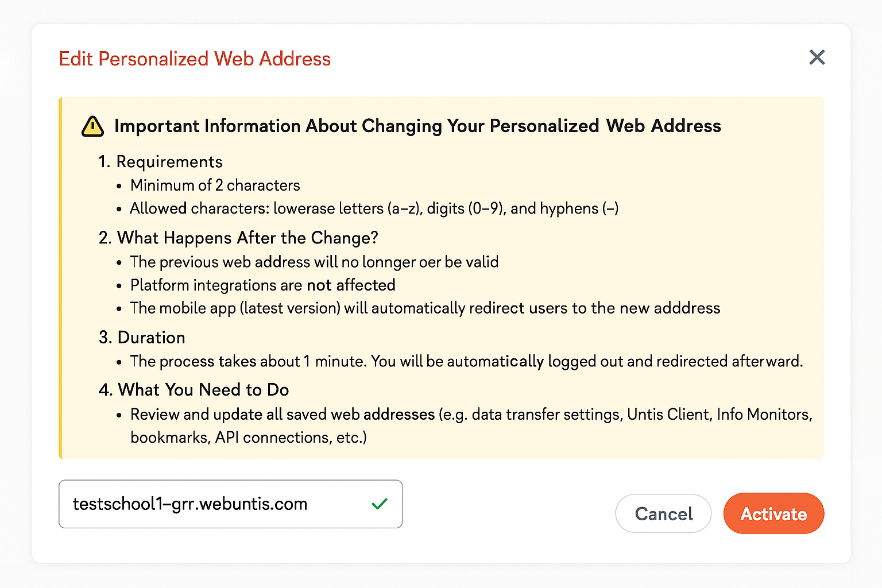882x588 pixels.
Task: Click the green validation checkmark icon
Action: tap(380, 504)
